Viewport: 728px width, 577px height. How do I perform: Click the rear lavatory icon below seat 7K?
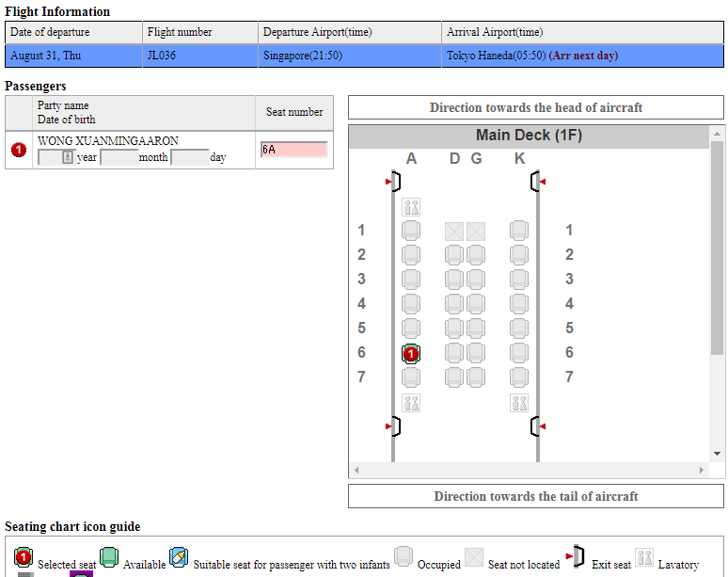click(519, 403)
